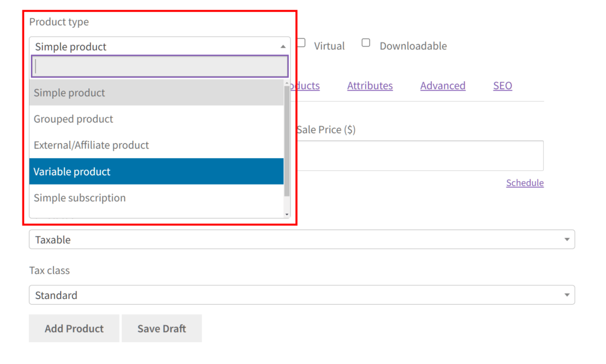Open the Attributes tab

[370, 86]
